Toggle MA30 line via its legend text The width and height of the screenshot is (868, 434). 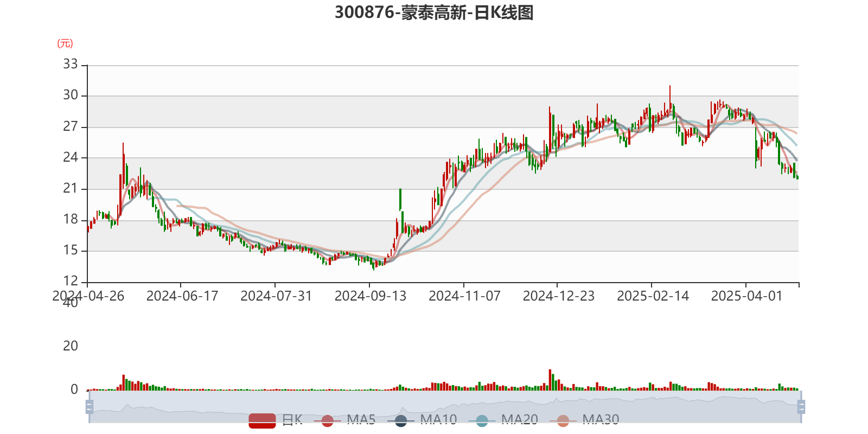click(x=601, y=419)
